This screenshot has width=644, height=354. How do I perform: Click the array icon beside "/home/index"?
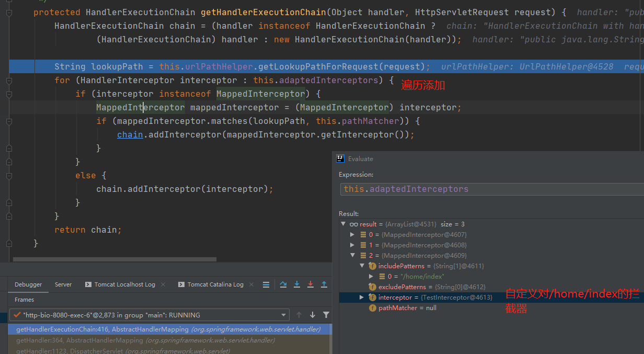pos(382,277)
